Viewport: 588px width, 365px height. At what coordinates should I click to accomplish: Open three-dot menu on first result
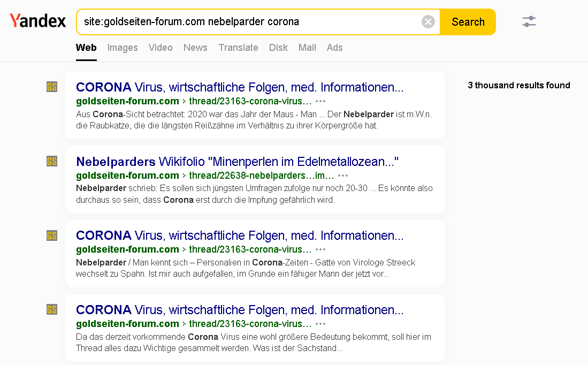pyautogui.click(x=320, y=101)
